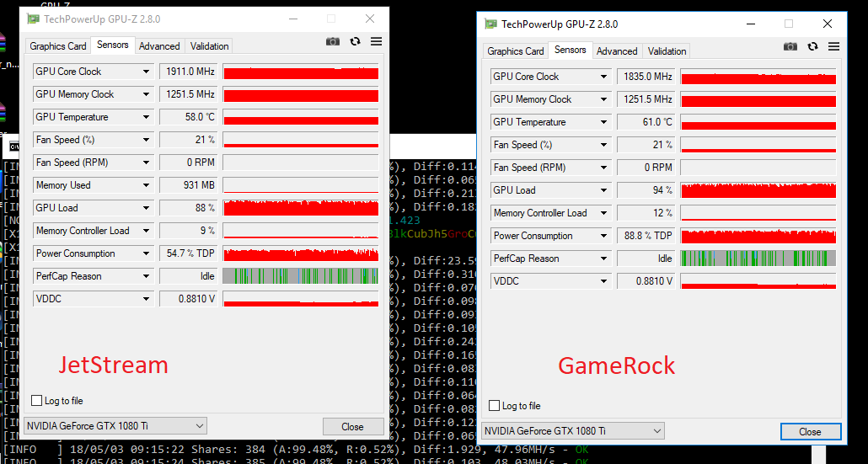
Task: Open GPU Core Clock dropdown in JetStream window
Action: click(146, 72)
